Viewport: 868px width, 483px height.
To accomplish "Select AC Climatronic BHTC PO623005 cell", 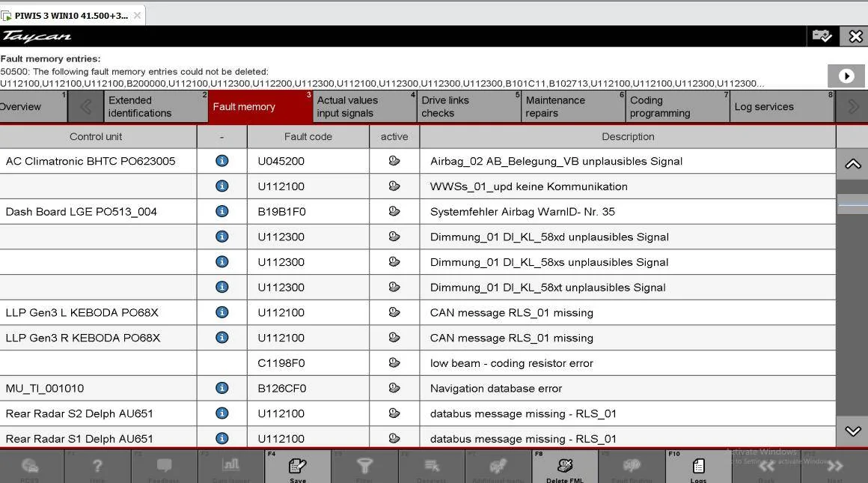I will (98, 161).
